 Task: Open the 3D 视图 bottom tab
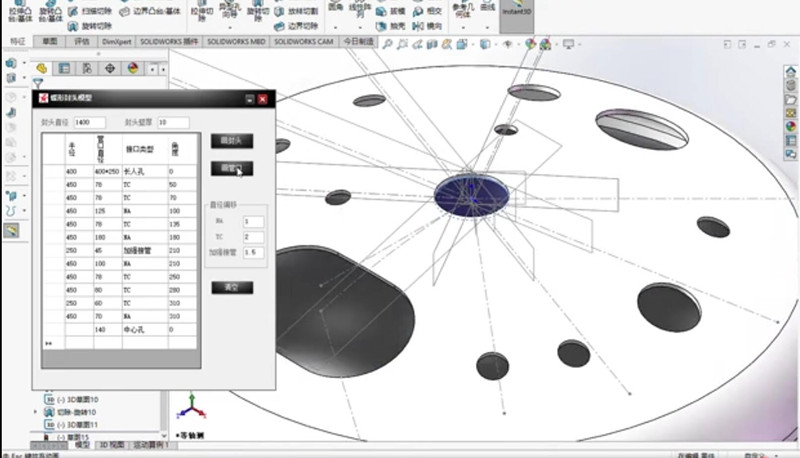[x=113, y=446]
